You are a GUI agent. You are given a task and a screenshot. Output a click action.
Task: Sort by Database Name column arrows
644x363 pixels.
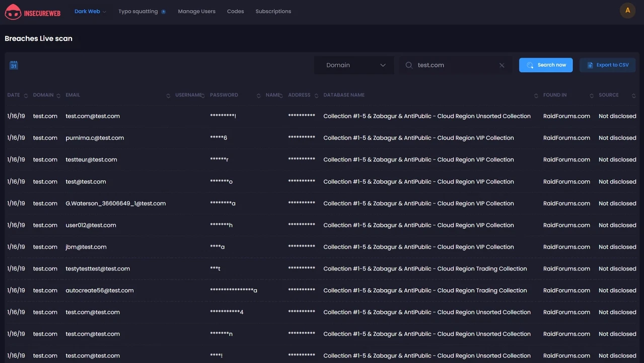tap(536, 95)
